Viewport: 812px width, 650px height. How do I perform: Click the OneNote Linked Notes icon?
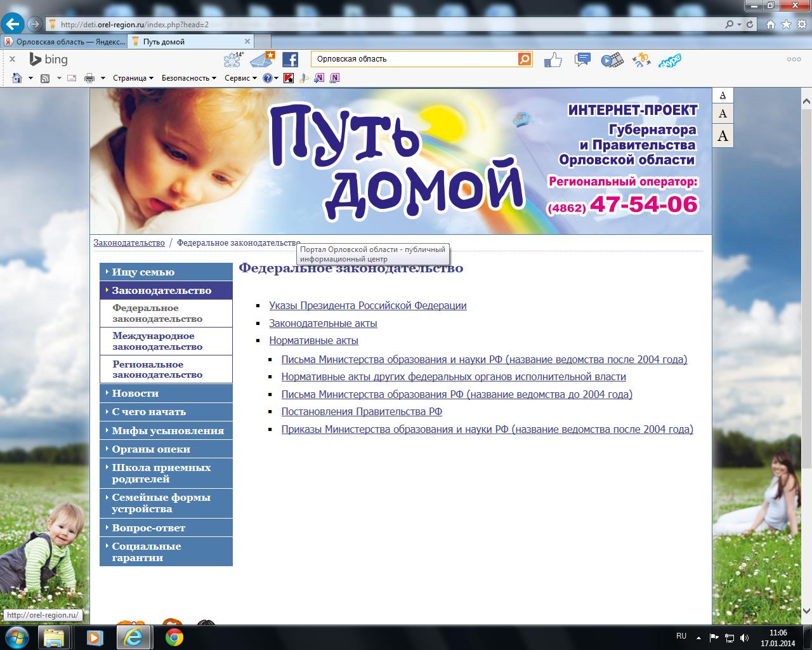(x=334, y=78)
